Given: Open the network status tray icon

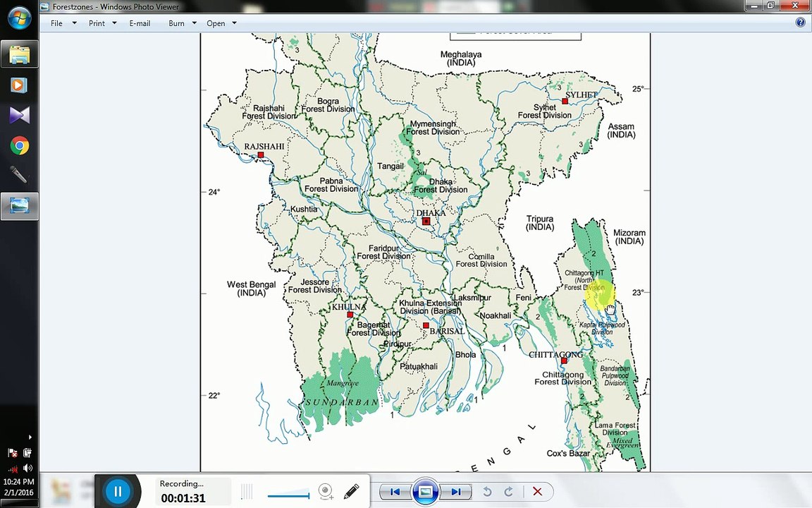Looking at the screenshot, I should coord(13,468).
